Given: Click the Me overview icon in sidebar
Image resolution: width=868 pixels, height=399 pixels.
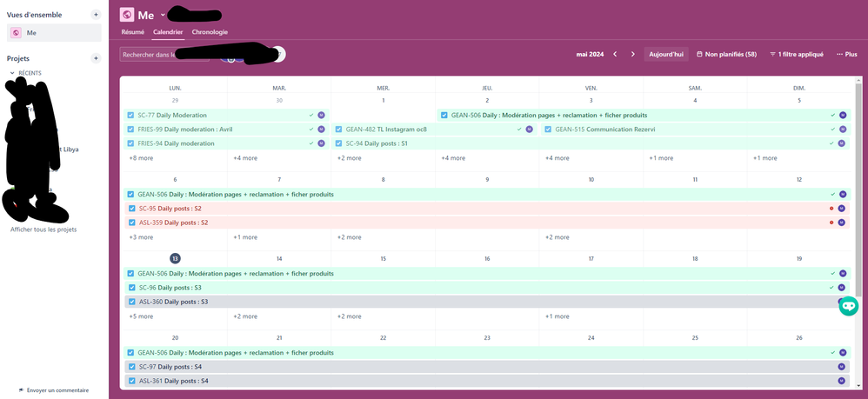Looking at the screenshot, I should [x=16, y=33].
